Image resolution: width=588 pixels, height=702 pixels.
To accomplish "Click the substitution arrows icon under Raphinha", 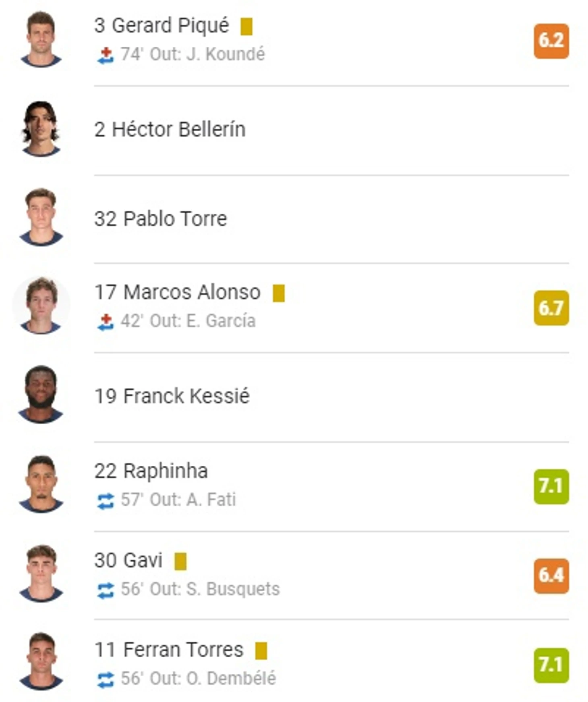I will (x=106, y=501).
